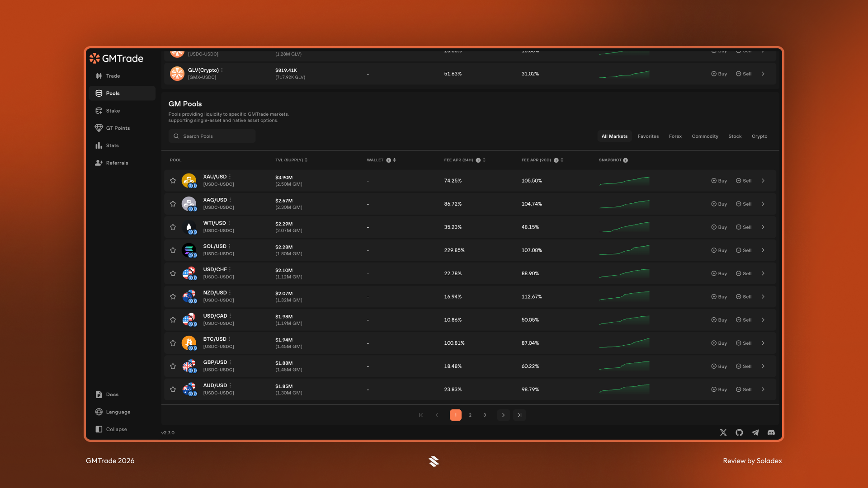Switch to the Favorites filter tab
The width and height of the screenshot is (868, 488).
tap(648, 136)
